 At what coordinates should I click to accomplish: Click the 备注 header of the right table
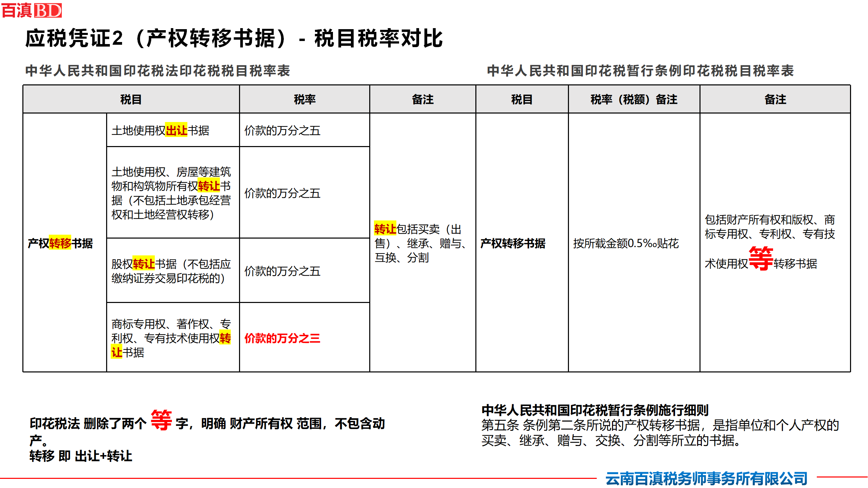(x=775, y=99)
